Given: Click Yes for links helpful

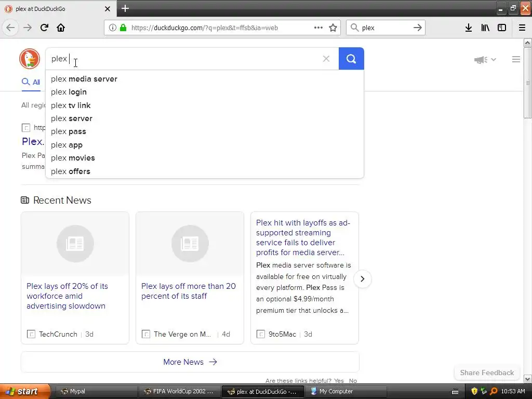Looking at the screenshot, I should tap(339, 381).
